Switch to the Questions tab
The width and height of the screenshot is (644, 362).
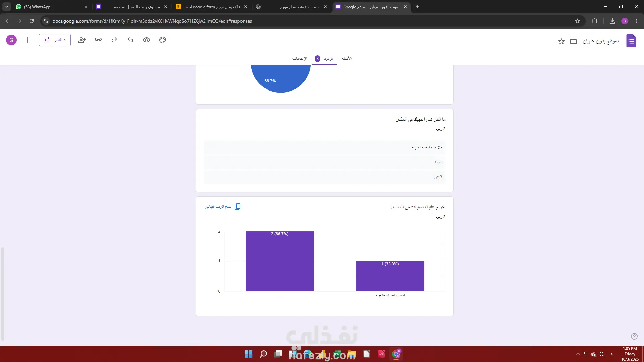(346, 58)
